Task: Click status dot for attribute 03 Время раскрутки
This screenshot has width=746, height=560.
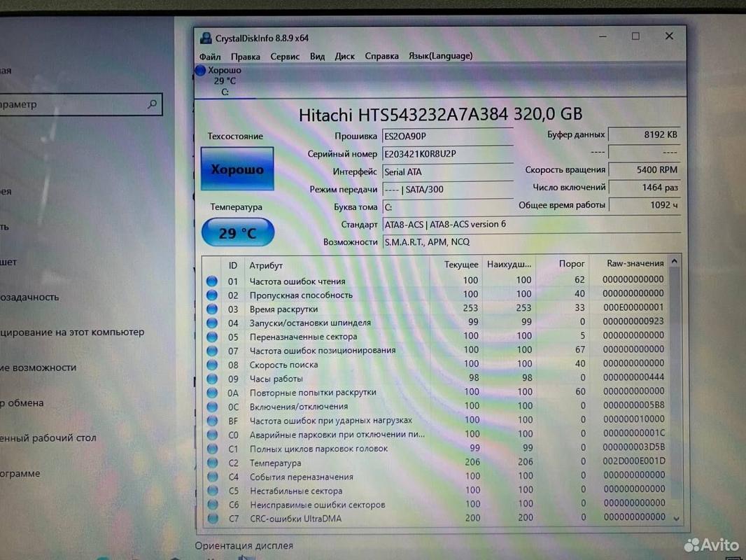Action: point(212,309)
